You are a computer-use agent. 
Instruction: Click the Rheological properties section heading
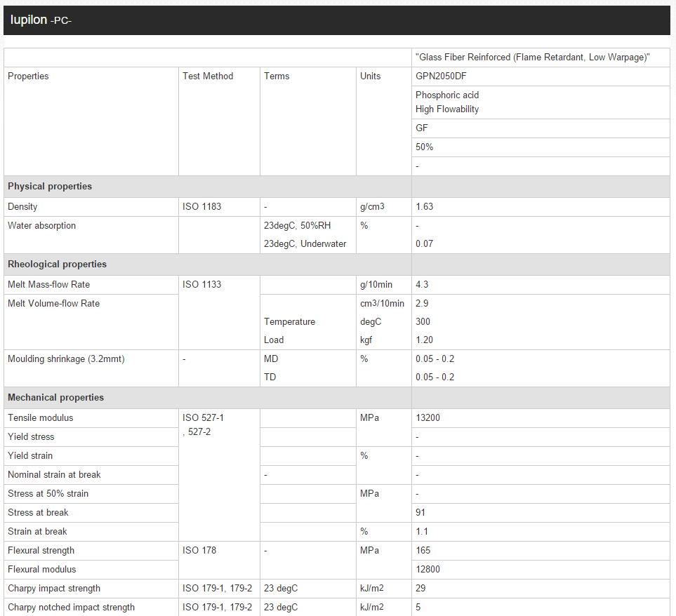(x=58, y=264)
